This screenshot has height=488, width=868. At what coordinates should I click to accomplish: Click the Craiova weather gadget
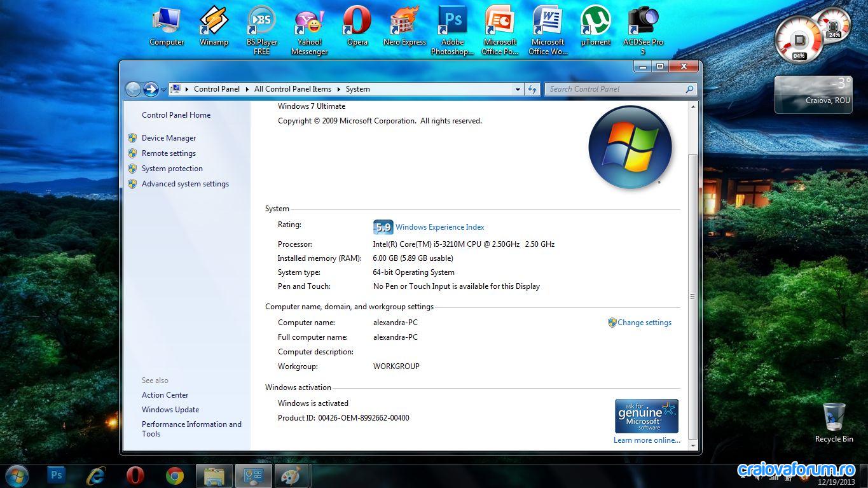[813, 94]
